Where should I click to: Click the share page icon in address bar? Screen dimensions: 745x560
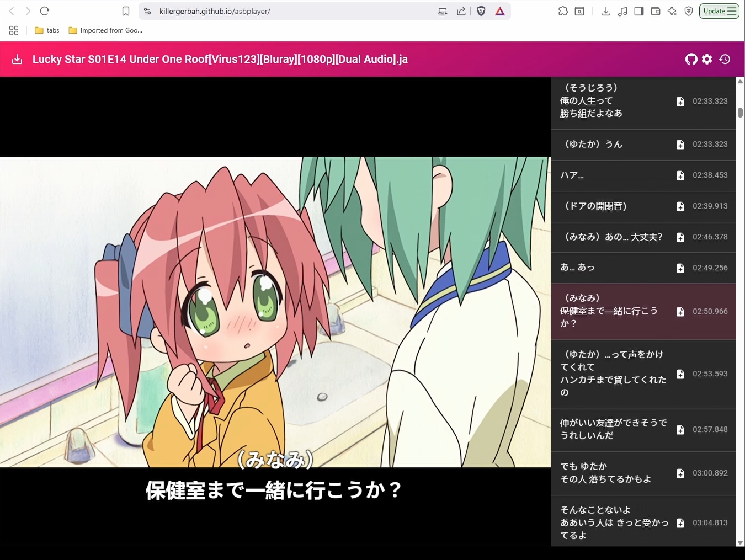tap(461, 11)
